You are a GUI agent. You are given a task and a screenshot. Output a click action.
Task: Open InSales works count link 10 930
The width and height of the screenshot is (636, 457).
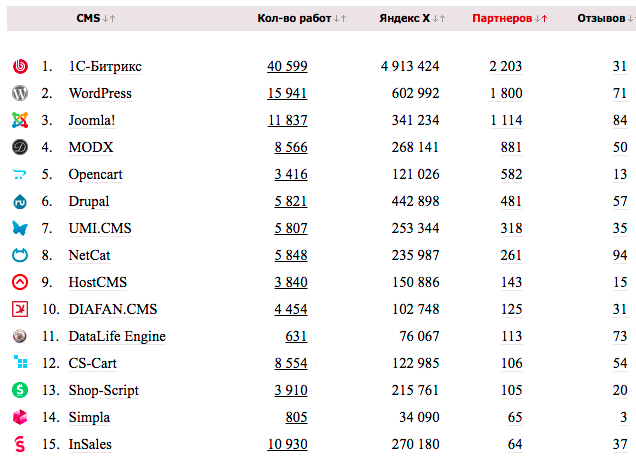(287, 444)
